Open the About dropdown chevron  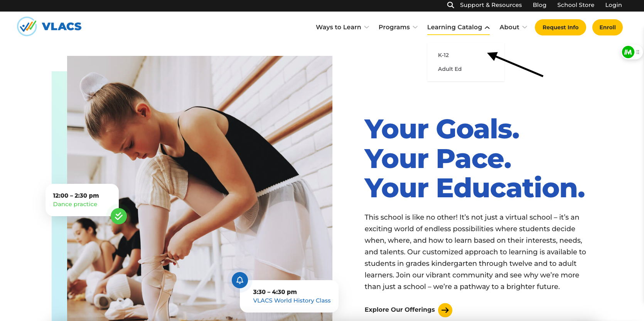[524, 27]
